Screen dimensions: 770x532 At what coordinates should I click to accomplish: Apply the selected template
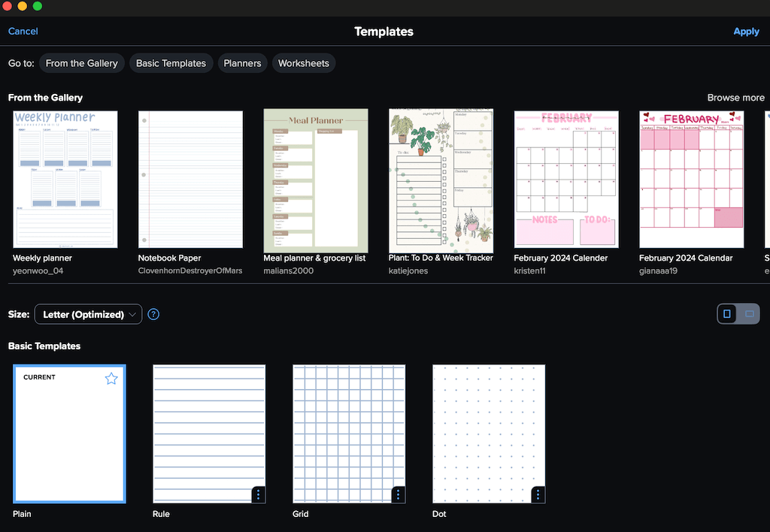pos(746,32)
